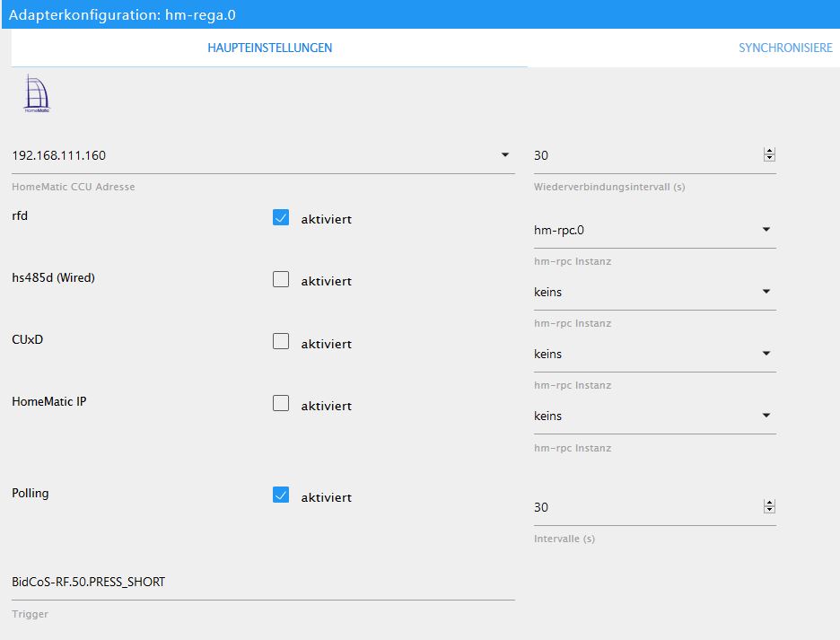Increase the Intervalle value with the stepper

coord(769,503)
